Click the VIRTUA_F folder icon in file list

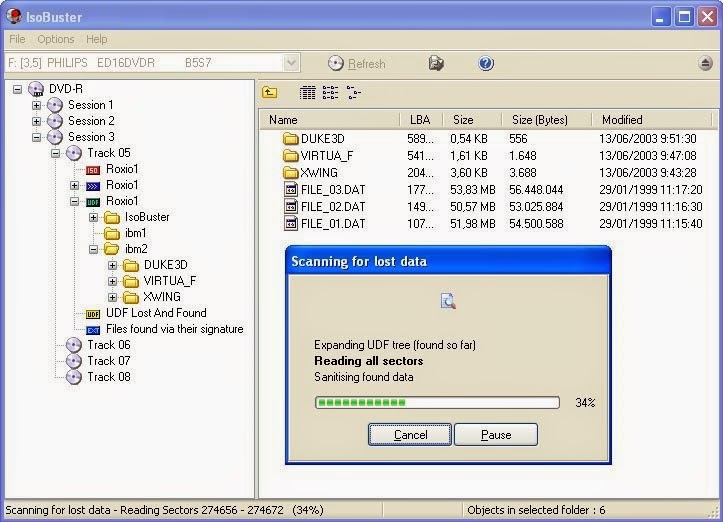[x=290, y=155]
